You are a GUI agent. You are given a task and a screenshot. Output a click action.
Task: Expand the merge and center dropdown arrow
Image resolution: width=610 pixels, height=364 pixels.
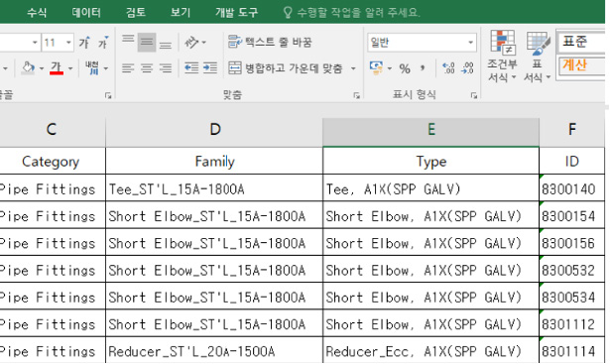(x=353, y=68)
